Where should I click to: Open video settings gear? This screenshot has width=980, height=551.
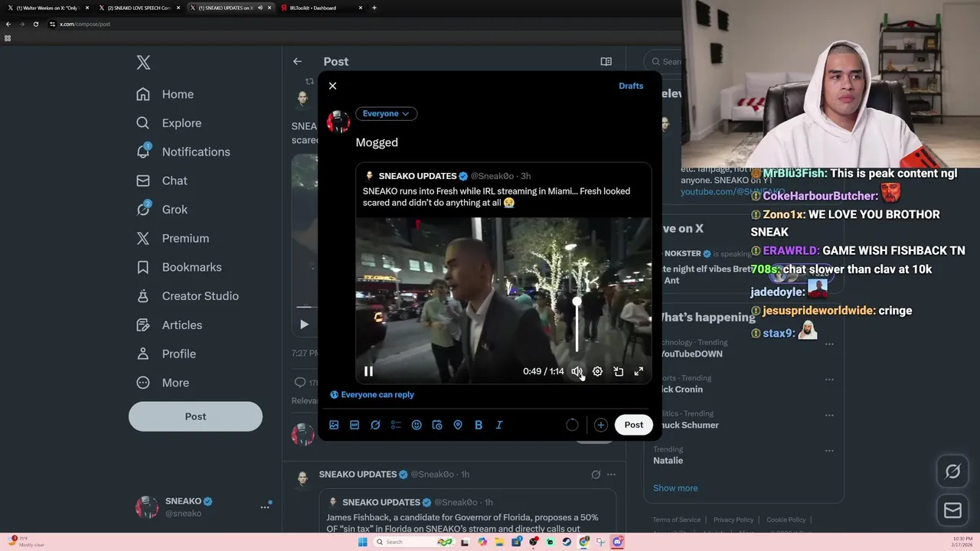point(597,371)
